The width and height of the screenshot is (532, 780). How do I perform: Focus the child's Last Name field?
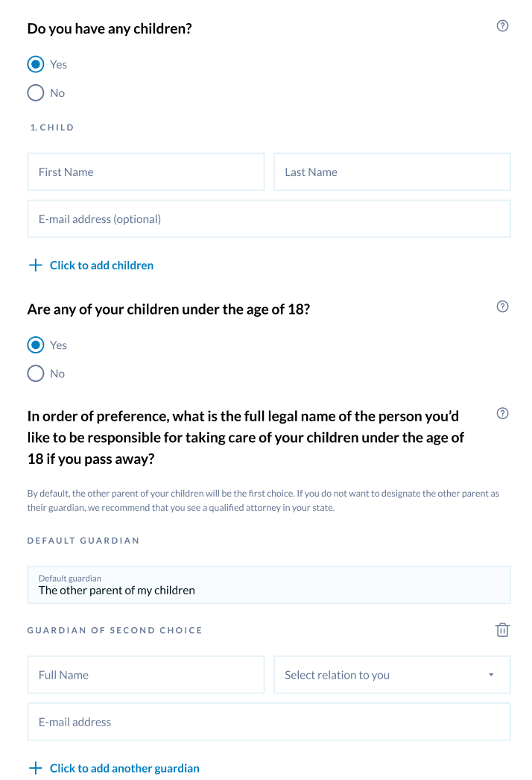pos(392,172)
